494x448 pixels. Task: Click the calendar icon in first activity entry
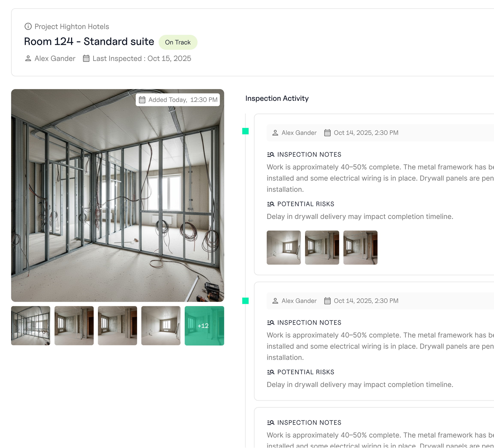pyautogui.click(x=327, y=133)
